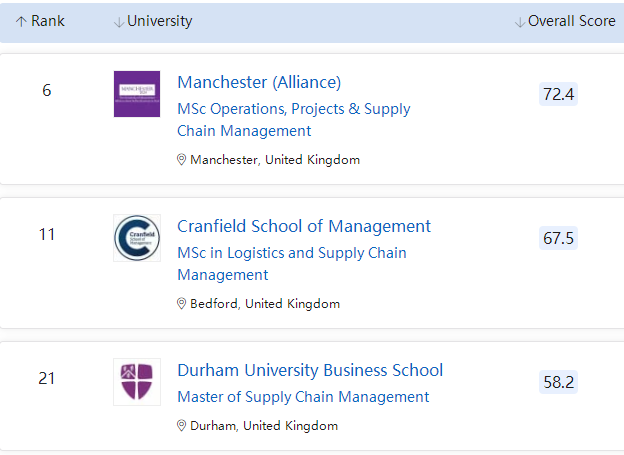Click the Durham University Business School logo

point(137,382)
